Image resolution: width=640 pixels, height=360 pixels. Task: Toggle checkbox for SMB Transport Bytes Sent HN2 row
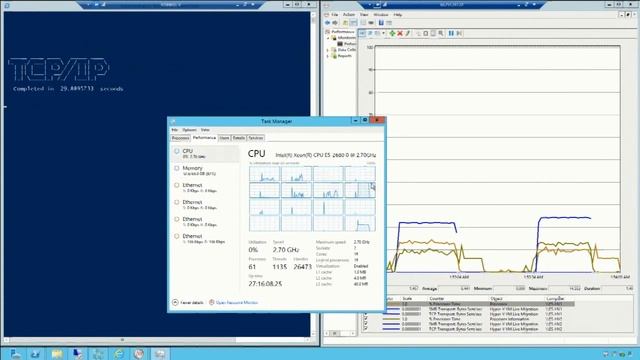coord(366,324)
